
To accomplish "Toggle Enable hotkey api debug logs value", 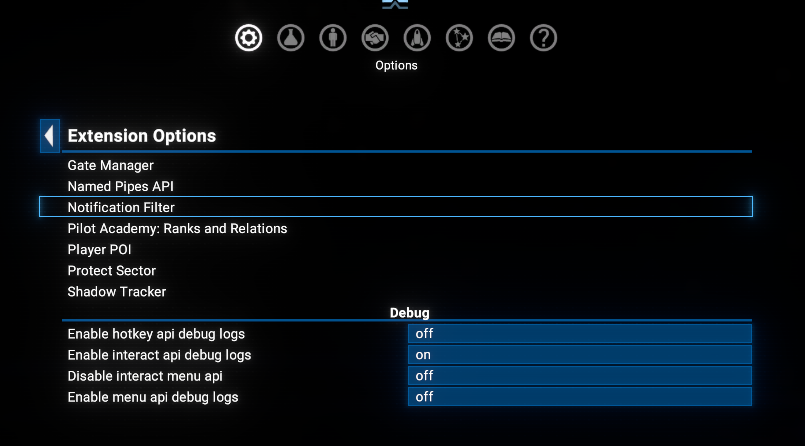I will pyautogui.click(x=580, y=334).
